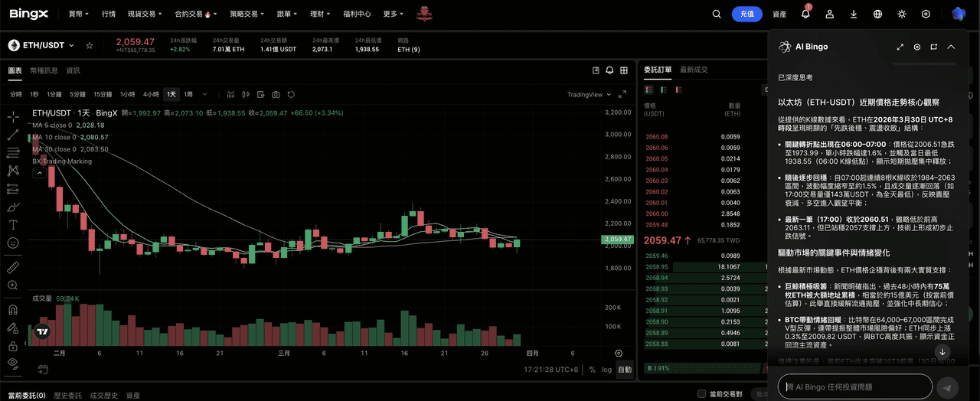Open the 幣種訊息 tab
Viewport: 980px width, 401px height.
coord(44,70)
